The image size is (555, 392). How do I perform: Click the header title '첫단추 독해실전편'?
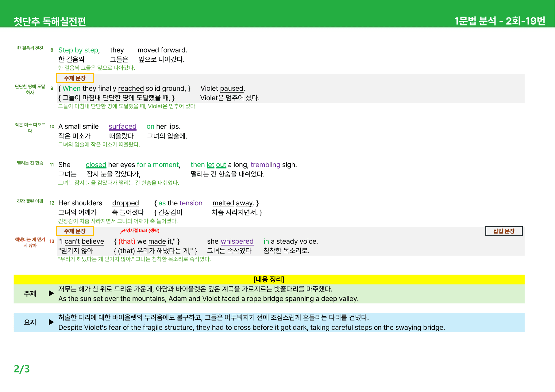[x=50, y=21]
